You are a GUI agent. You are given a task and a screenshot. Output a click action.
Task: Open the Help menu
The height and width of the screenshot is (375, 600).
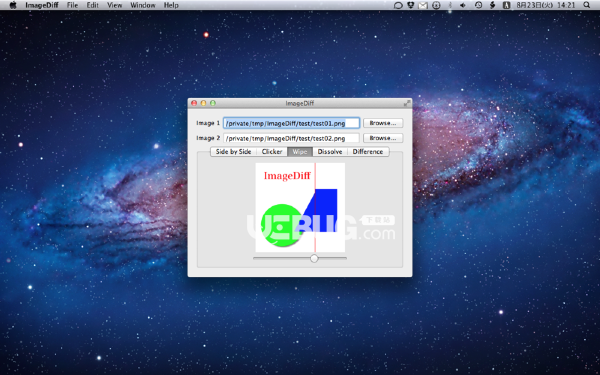point(171,5)
